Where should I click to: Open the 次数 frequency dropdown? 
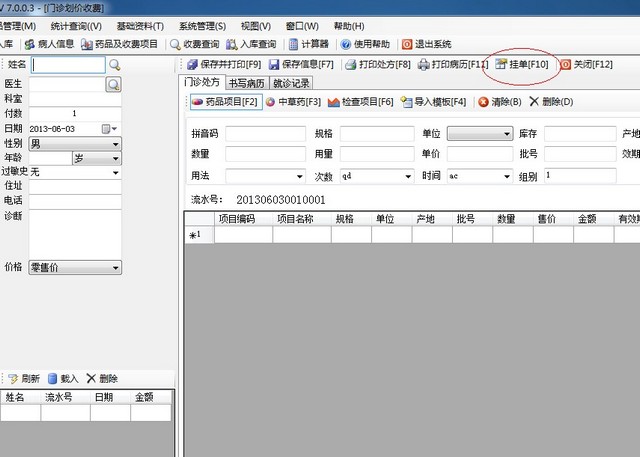(408, 176)
